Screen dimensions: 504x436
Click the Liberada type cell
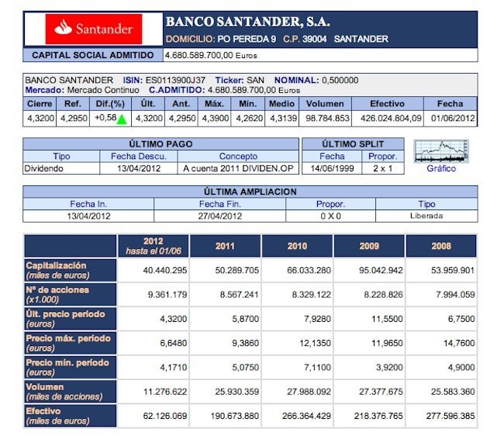pyautogui.click(x=426, y=216)
